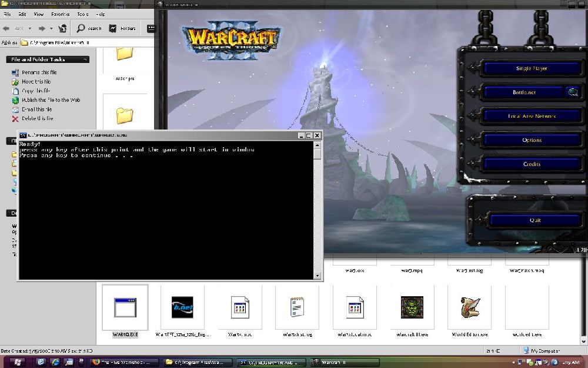Select the folder icon below AIScripts
The image size is (588, 368).
point(125,115)
